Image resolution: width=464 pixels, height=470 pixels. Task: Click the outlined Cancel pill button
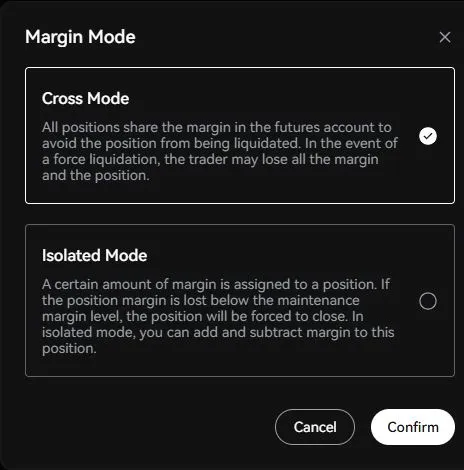click(x=315, y=427)
